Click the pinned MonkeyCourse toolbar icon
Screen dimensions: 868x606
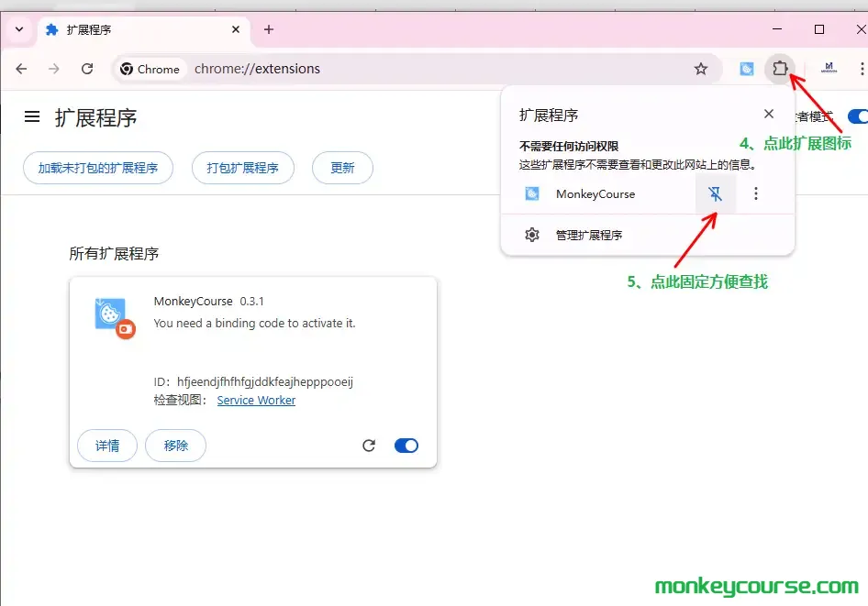click(x=747, y=69)
